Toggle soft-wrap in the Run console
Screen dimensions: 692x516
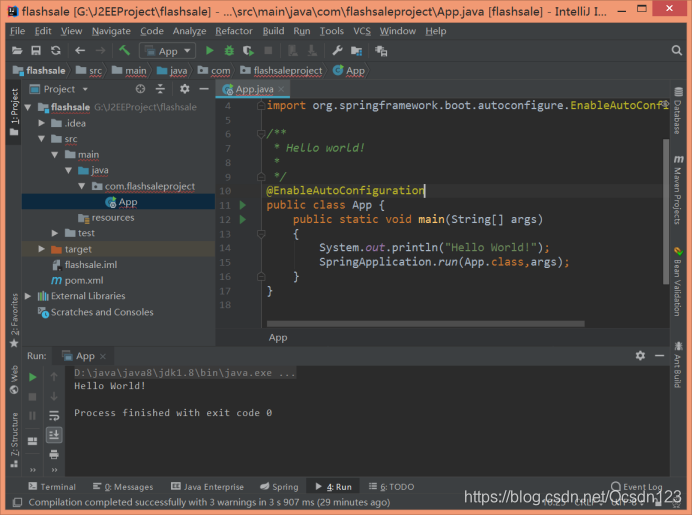[54, 416]
